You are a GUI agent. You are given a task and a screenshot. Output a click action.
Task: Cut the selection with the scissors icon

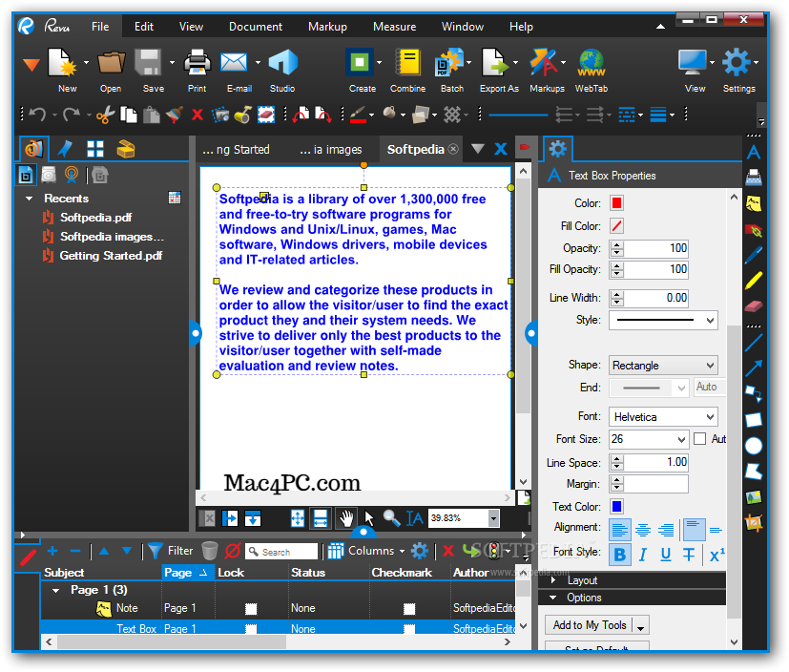(106, 115)
